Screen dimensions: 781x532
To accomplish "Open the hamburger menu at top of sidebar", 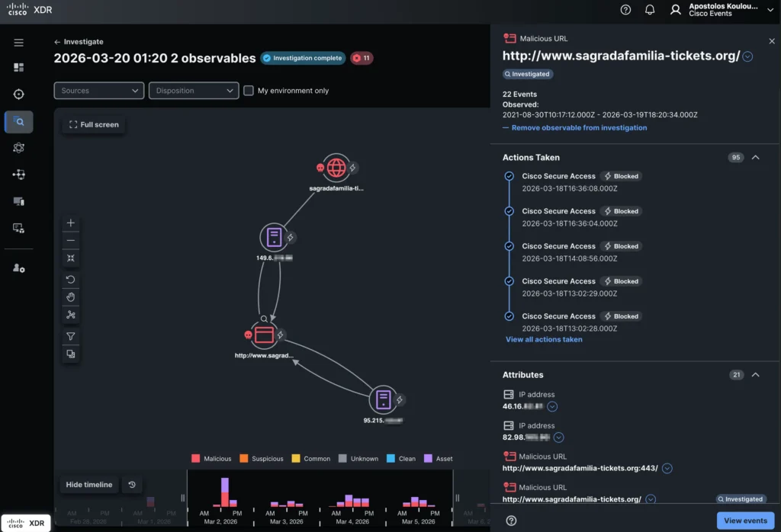I will click(20, 43).
